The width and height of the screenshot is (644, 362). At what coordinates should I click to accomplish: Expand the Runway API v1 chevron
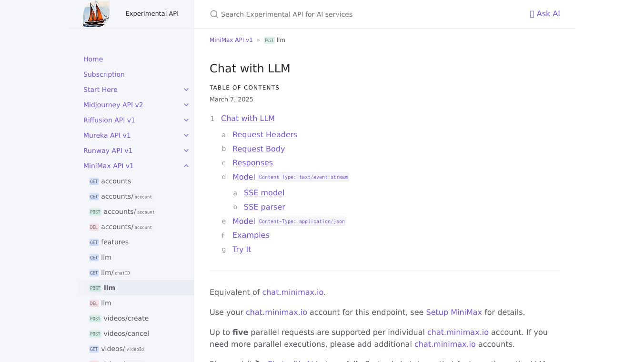click(186, 151)
